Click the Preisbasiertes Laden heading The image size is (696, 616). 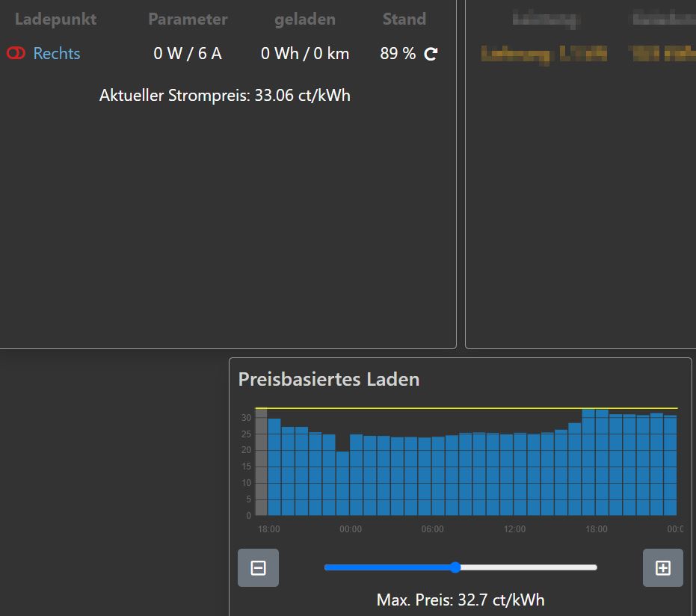coord(328,379)
